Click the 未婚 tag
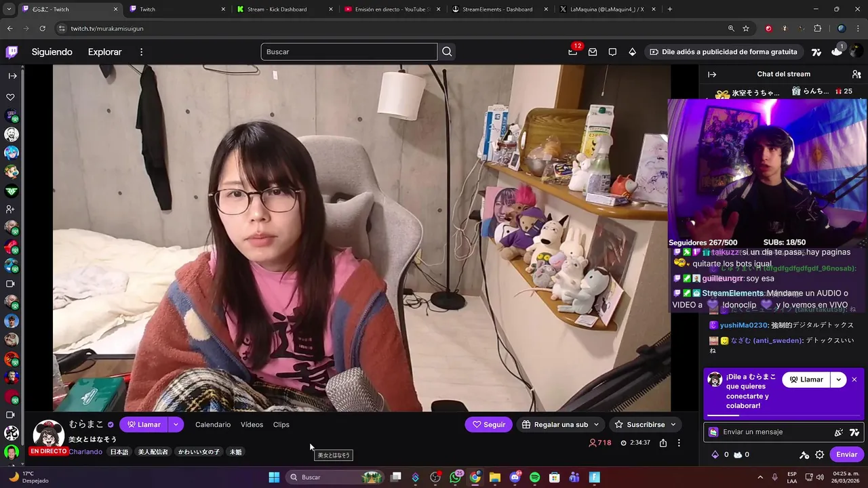Image resolution: width=868 pixels, height=488 pixels. point(235,452)
